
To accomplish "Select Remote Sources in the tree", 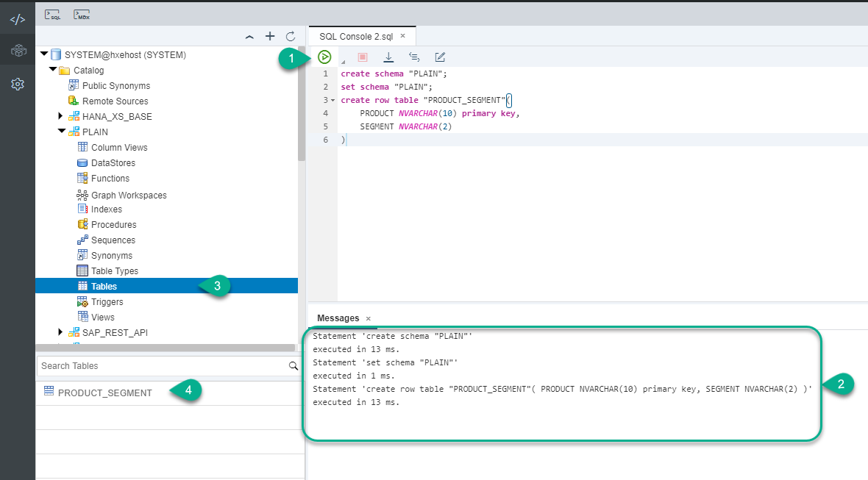I will click(115, 101).
